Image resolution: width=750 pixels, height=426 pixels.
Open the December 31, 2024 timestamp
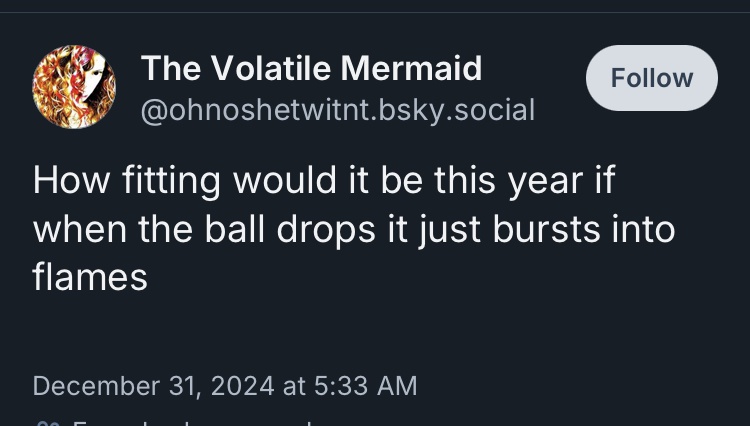pos(224,385)
